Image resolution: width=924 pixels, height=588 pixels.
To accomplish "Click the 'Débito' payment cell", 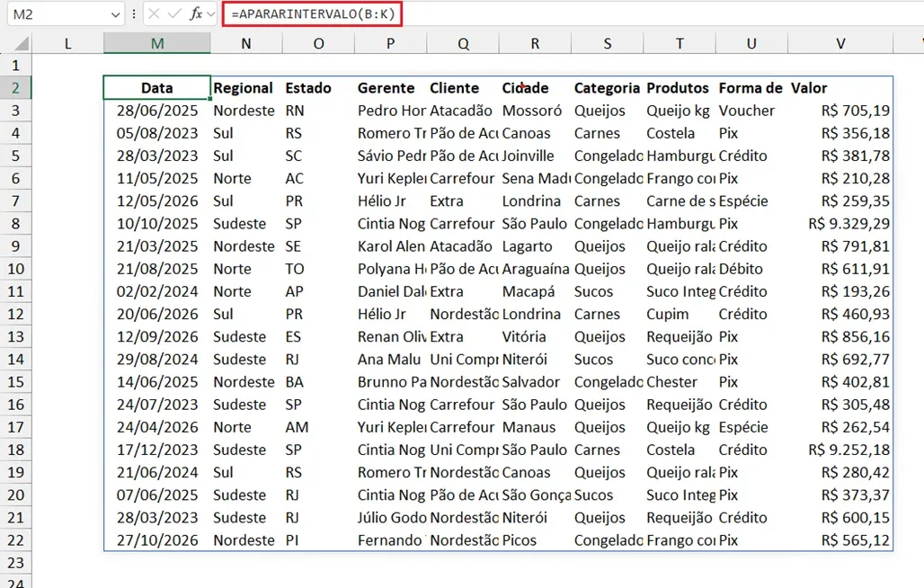I will (752, 269).
